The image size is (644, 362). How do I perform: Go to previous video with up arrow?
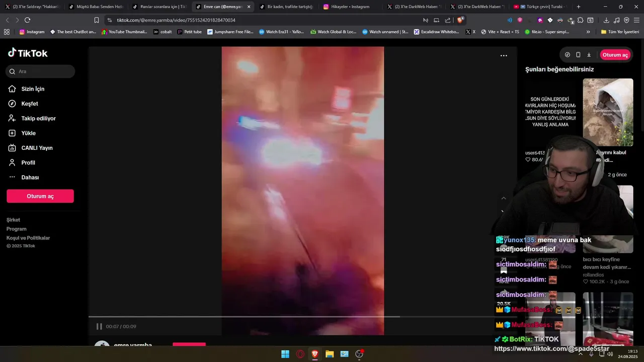pyautogui.click(x=504, y=198)
